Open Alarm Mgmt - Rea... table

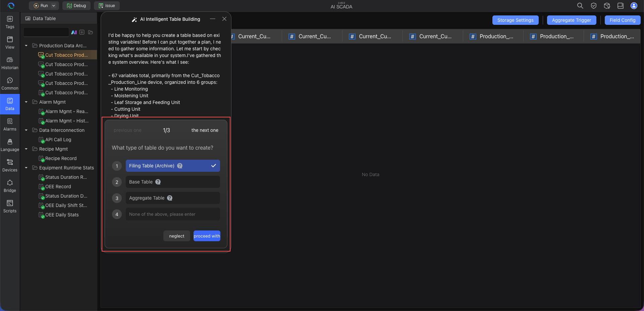coord(63,111)
